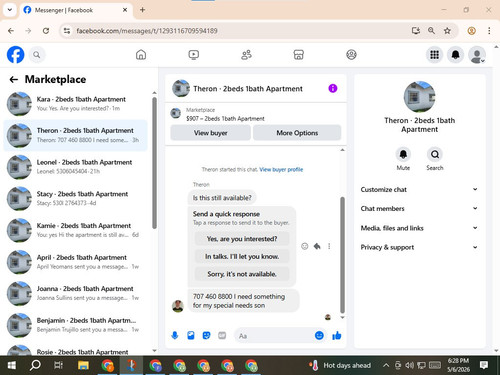Click Theron's avatar beside his message

click(178, 306)
